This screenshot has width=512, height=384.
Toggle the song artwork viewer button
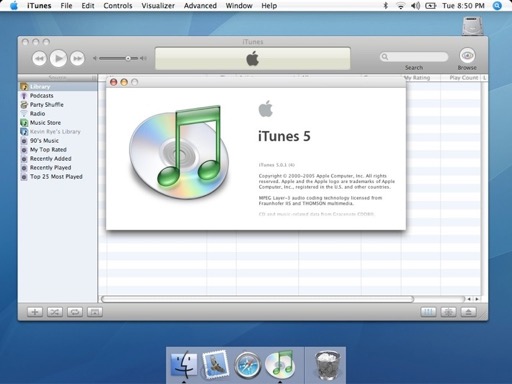pos(95,312)
